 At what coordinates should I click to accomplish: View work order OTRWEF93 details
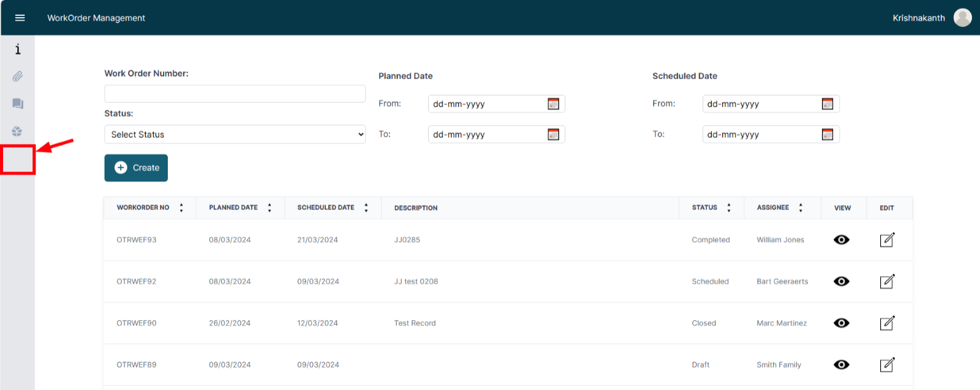click(842, 240)
